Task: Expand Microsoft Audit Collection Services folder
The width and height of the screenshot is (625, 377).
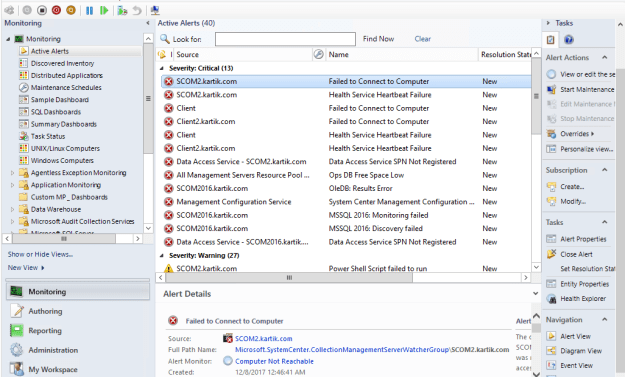Action: click(x=12, y=222)
